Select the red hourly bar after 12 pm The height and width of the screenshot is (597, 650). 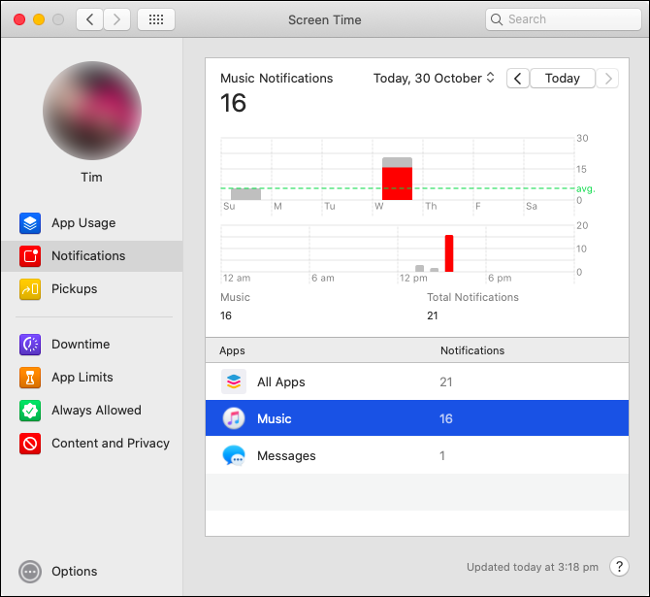[x=449, y=254]
